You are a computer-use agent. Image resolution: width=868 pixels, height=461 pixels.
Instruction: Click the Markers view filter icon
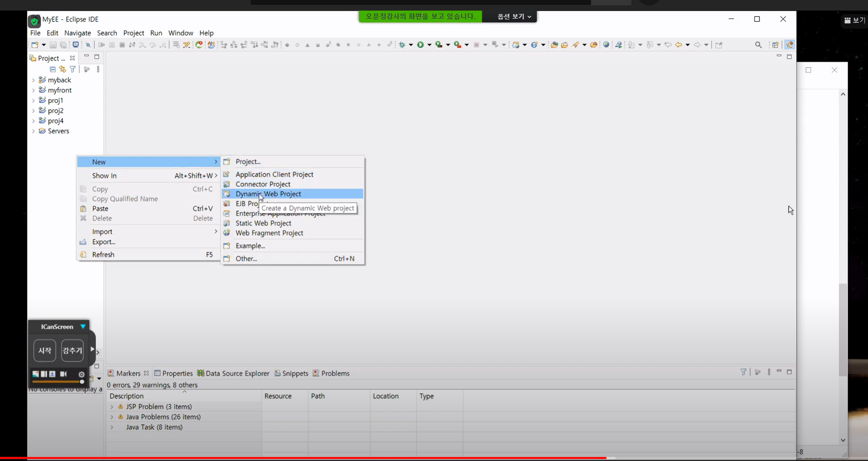tap(743, 372)
